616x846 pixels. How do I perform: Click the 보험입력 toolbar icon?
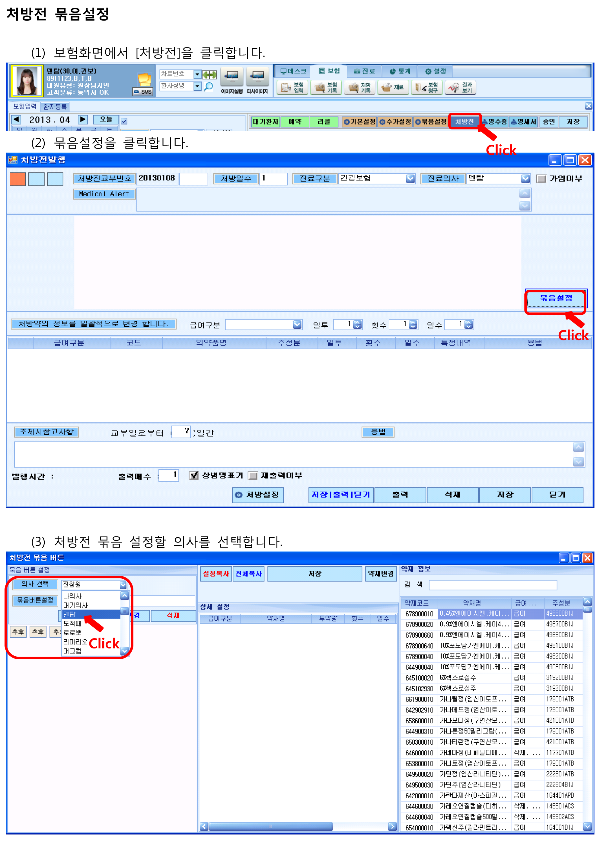click(x=293, y=88)
